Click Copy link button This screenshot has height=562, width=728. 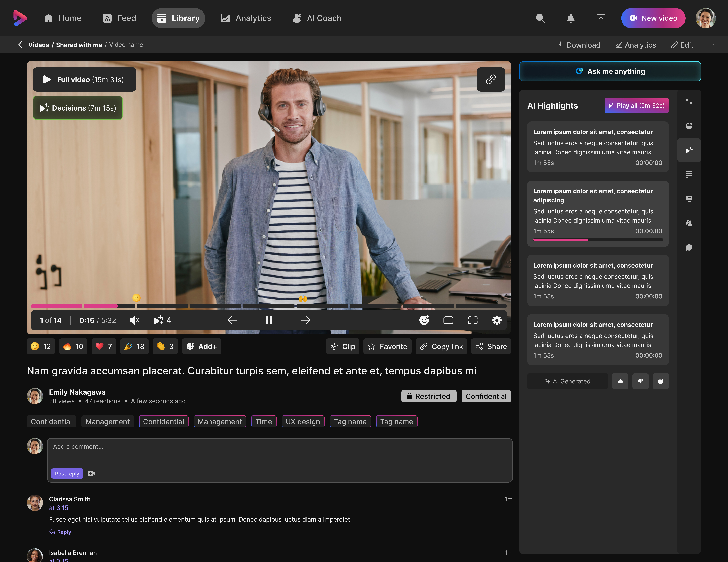(x=441, y=347)
